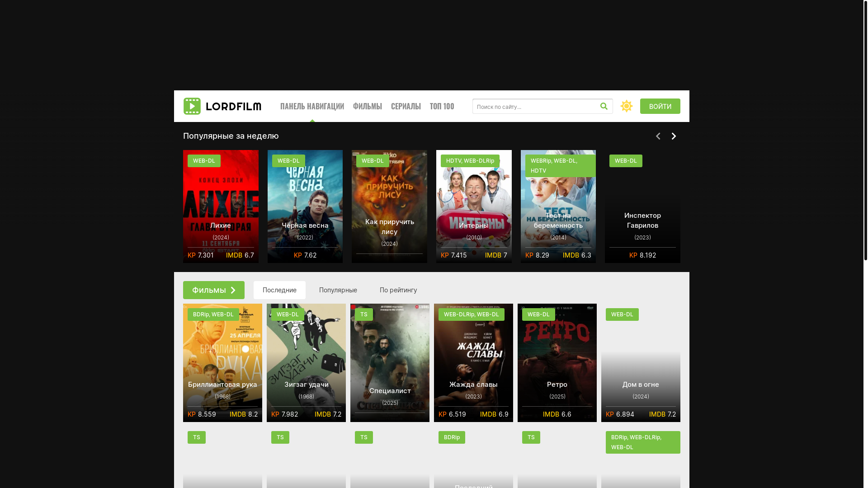
Task: Open the ФИЛЬМЫ menu item
Action: (x=368, y=106)
